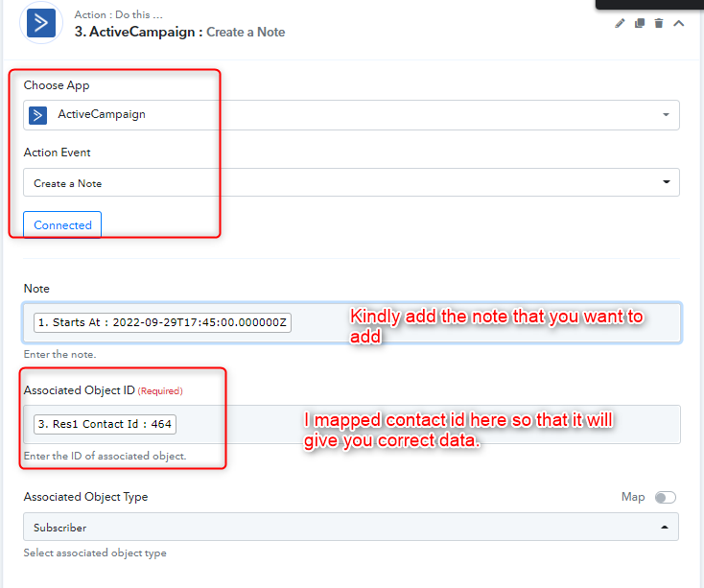This screenshot has width=704, height=588.
Task: Click the '(Required)' marker beside Associated Object ID
Action: point(160,391)
